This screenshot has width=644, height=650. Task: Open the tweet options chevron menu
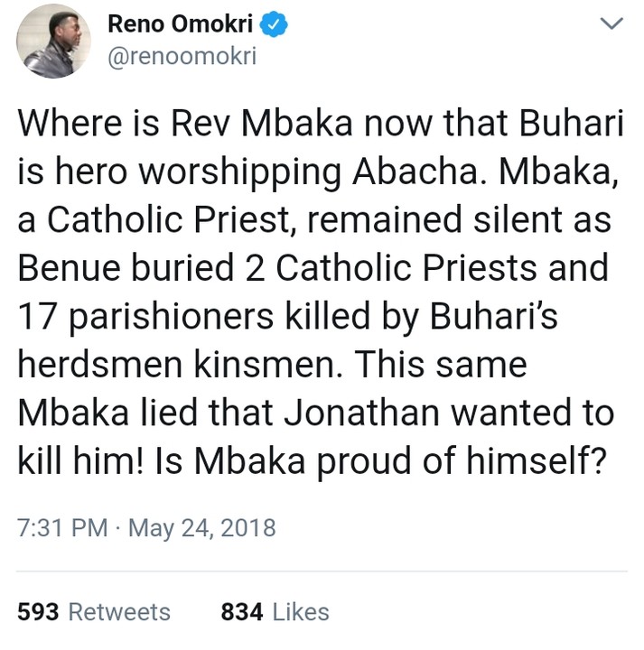pyautogui.click(x=611, y=26)
